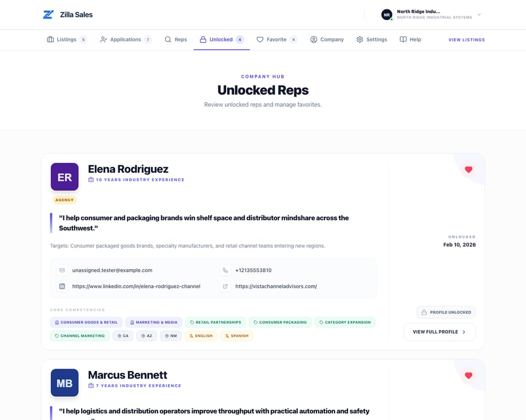This screenshot has height=420, width=526.
Task: Click the phone number +12135553810
Action: pos(253,270)
